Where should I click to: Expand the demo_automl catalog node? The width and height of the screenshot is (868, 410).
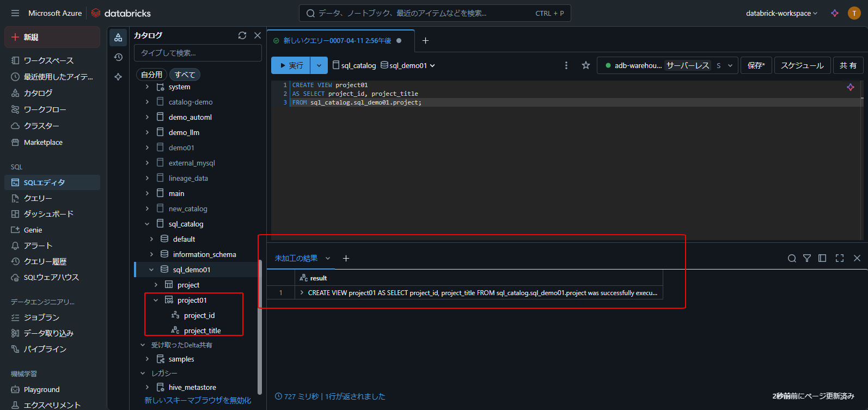point(147,117)
